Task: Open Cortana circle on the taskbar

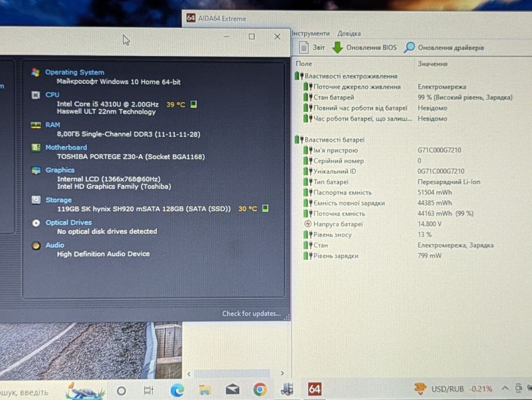Action: click(121, 391)
